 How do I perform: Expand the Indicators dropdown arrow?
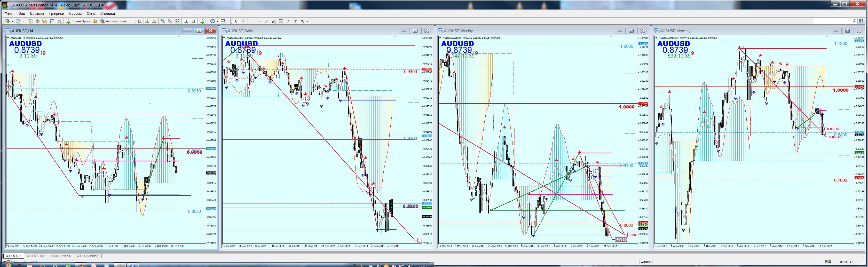click(207, 21)
